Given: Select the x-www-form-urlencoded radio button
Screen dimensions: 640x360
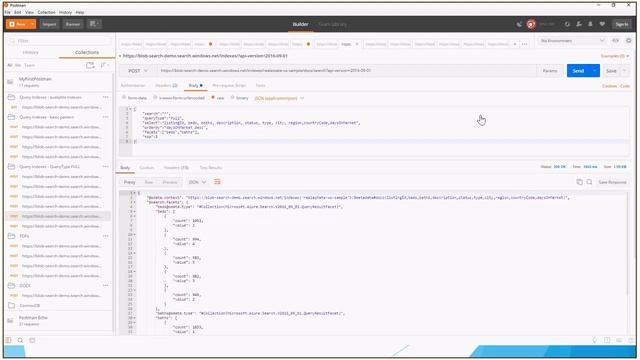Looking at the screenshot, I should [x=155, y=98].
